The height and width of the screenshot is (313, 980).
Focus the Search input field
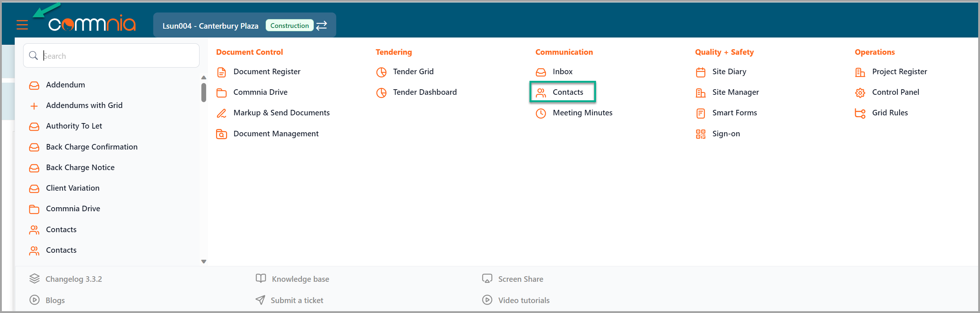point(111,55)
